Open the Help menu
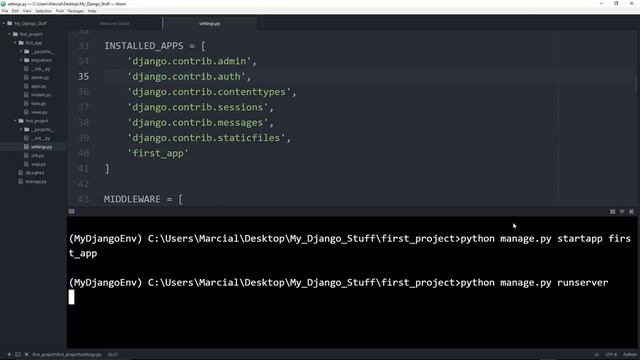 [92, 11]
